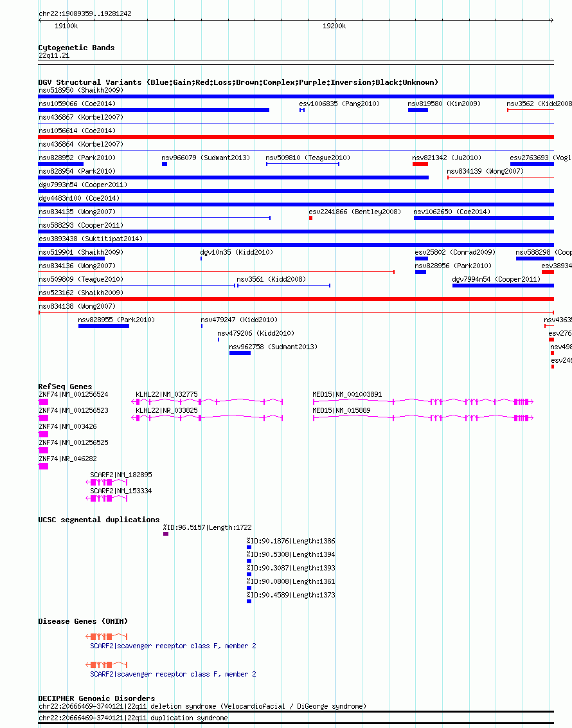This screenshot has width=572, height=728.
Task: Select the dgv4483n100 (Coe2014) label
Action: point(79,198)
